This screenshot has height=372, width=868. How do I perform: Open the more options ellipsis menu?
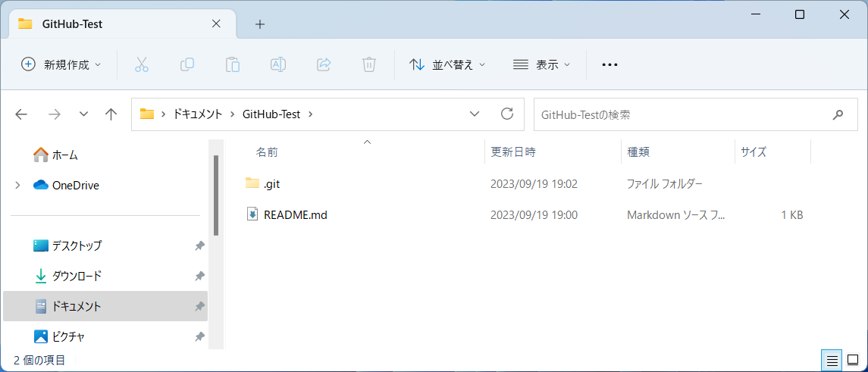609,64
